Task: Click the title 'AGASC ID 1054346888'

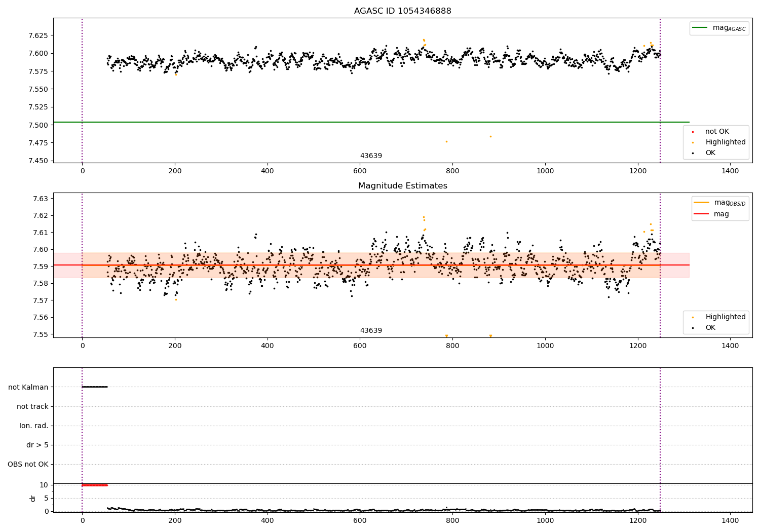Action: (x=402, y=11)
